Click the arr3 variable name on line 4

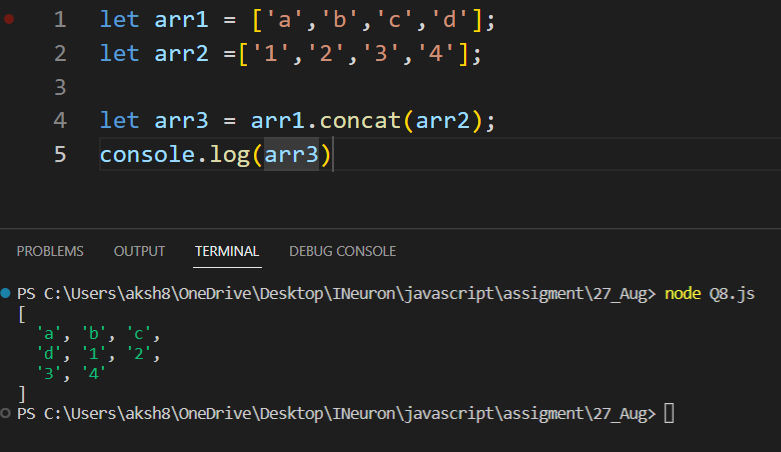(181, 121)
